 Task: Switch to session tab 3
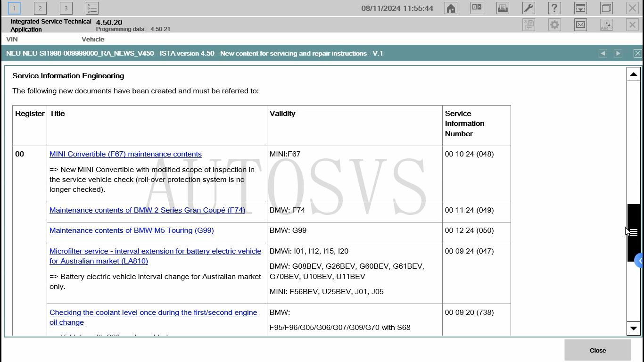point(66,8)
